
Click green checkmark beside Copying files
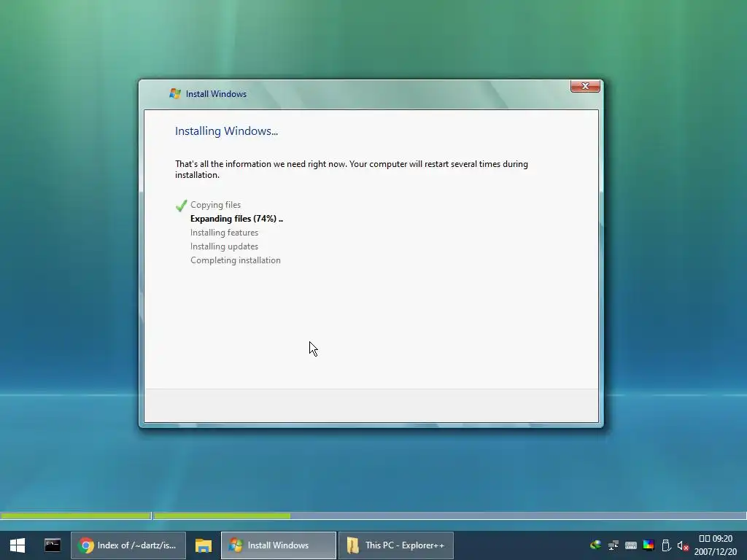tap(181, 205)
